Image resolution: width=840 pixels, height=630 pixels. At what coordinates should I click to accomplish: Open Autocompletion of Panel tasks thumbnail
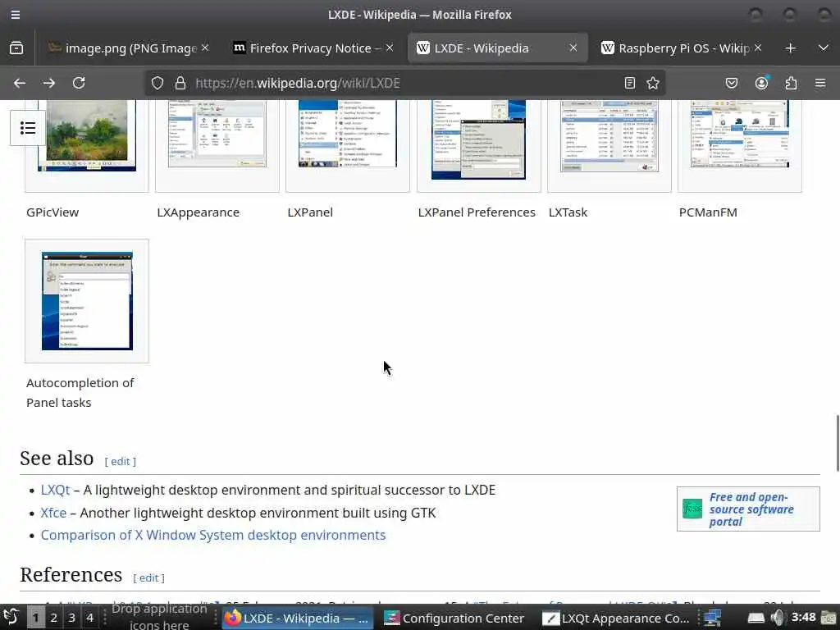(87, 301)
